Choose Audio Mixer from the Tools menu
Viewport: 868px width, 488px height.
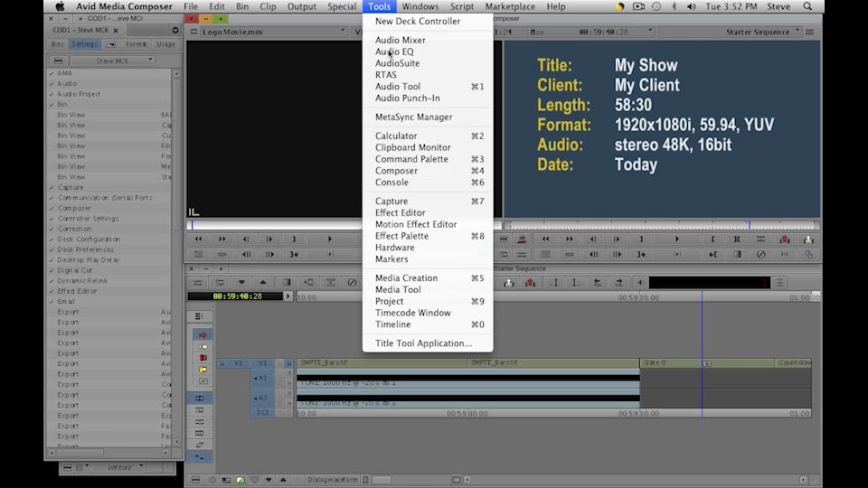click(401, 40)
